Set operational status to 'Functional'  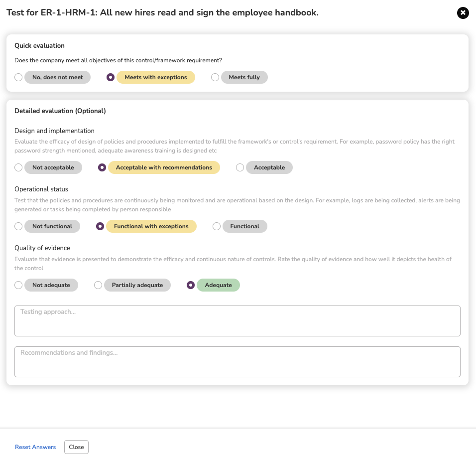[x=217, y=226]
